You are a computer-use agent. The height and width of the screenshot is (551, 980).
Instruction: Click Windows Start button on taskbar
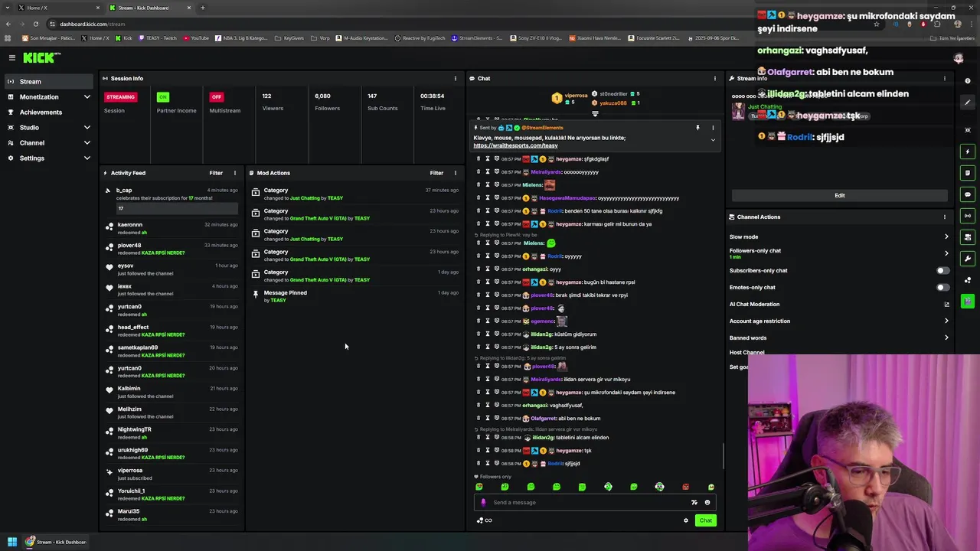click(x=12, y=542)
